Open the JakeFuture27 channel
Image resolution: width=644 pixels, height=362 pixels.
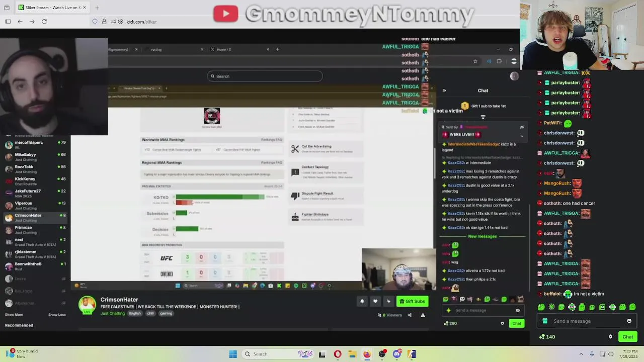(34, 193)
